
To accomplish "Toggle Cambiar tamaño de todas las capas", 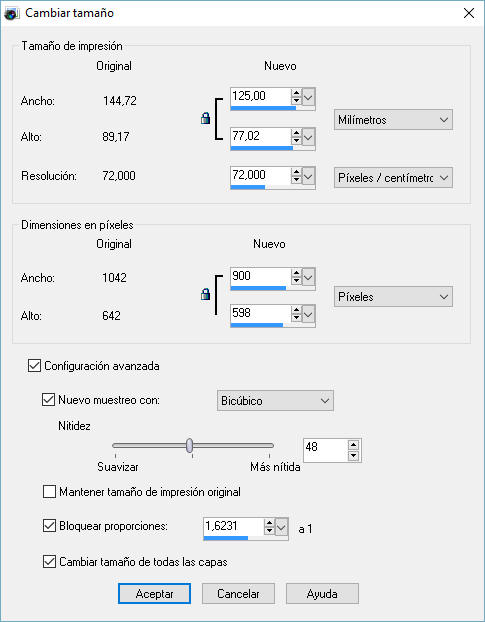I will click(x=49, y=562).
